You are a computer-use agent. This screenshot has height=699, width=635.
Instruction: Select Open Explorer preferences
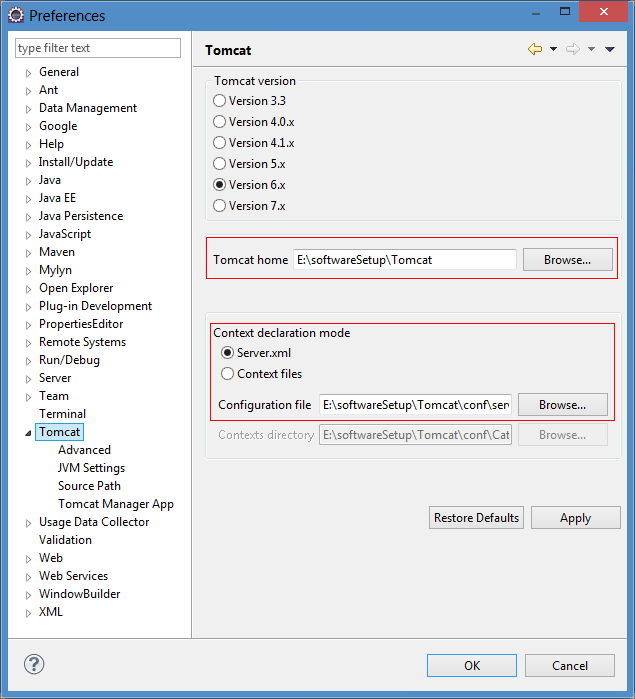tap(76, 288)
